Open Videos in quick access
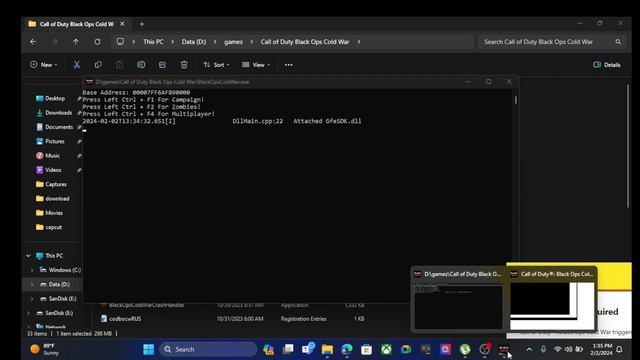Image resolution: width=640 pixels, height=360 pixels. (x=53, y=170)
